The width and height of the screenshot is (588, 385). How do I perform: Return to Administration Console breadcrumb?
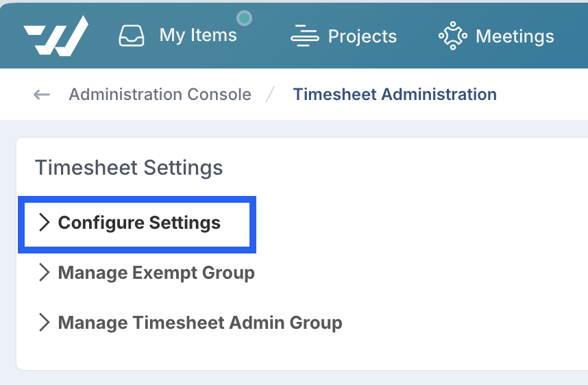[160, 95]
